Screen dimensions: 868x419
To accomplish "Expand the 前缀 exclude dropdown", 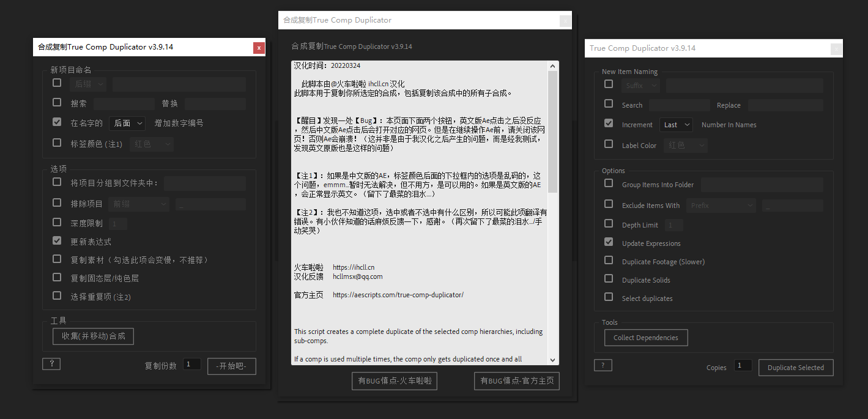I will 139,204.
